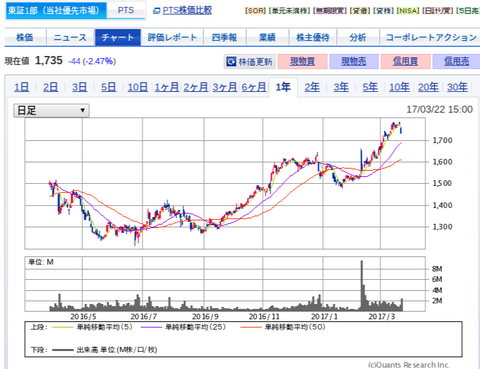Select the 3ヶ月 chart period
The width and height of the screenshot is (480, 369).
click(x=225, y=87)
